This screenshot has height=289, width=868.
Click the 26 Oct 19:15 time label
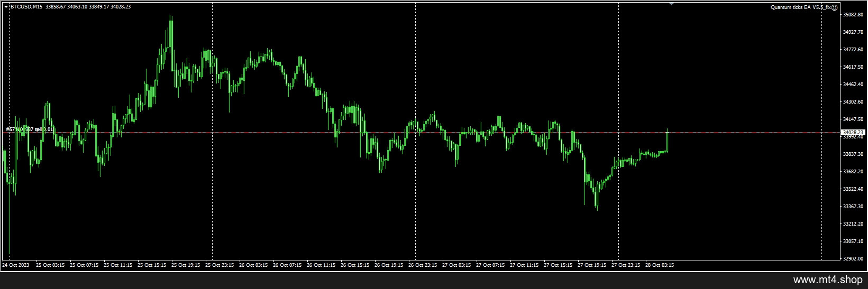coord(389,265)
